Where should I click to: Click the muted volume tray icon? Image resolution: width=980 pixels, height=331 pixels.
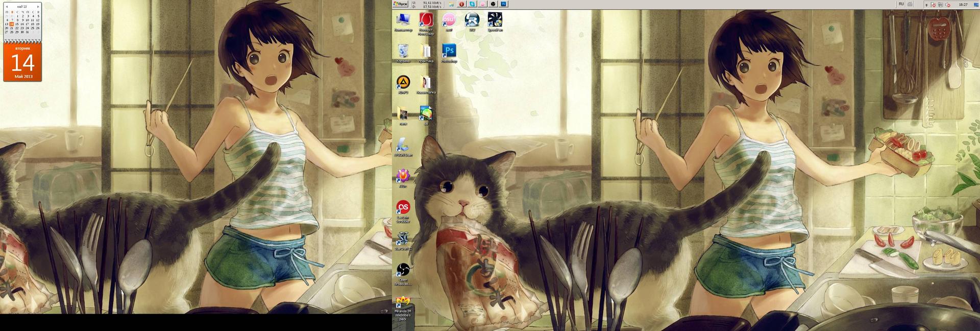(x=948, y=5)
